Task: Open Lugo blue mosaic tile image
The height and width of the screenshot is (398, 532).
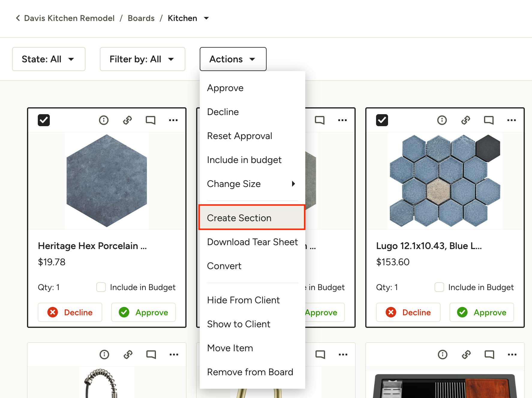Action: coord(445,181)
